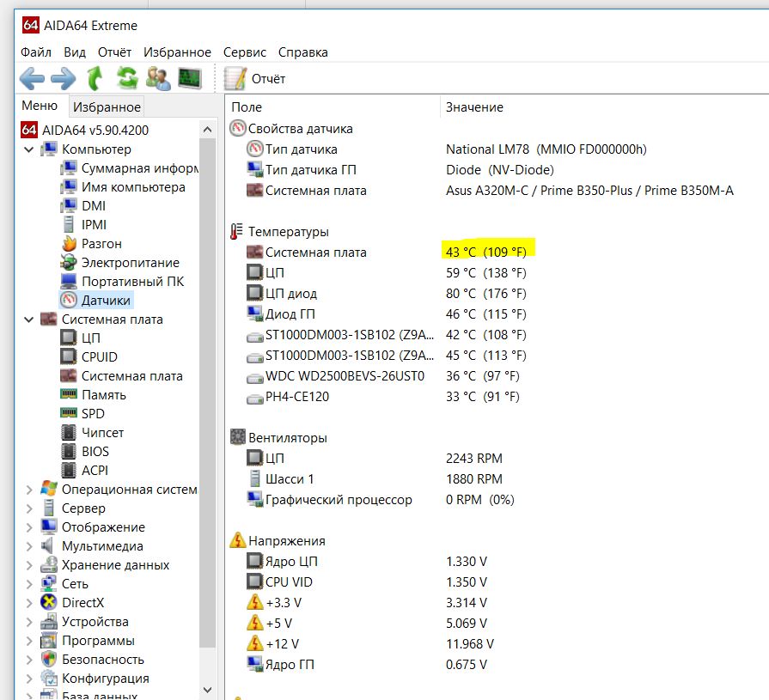Expand the Устройства tree node
The image size is (769, 700).
pos(28,622)
